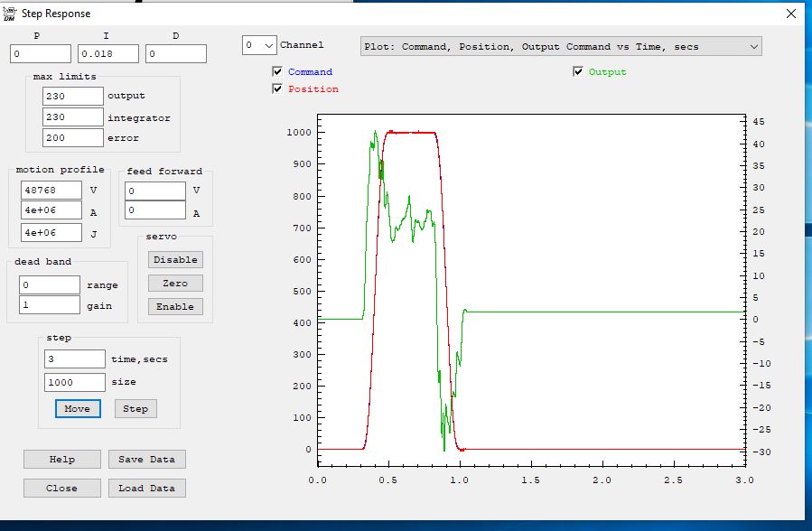Click the step size input field
The height and width of the screenshot is (531, 812).
tap(74, 382)
